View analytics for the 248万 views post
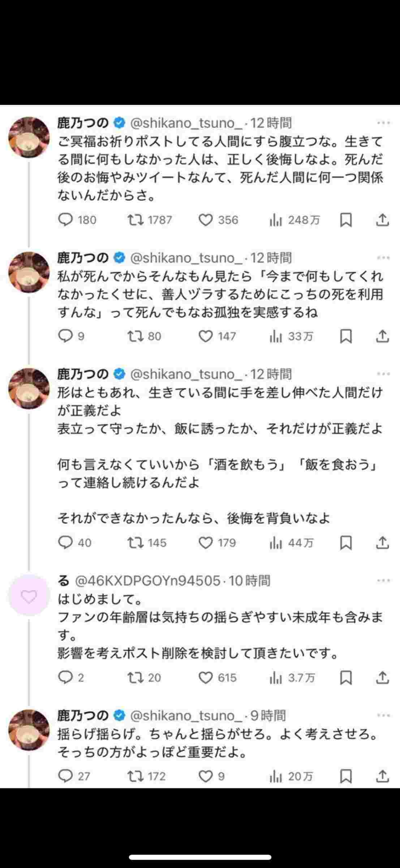The image size is (400, 868). pyautogui.click(x=275, y=220)
